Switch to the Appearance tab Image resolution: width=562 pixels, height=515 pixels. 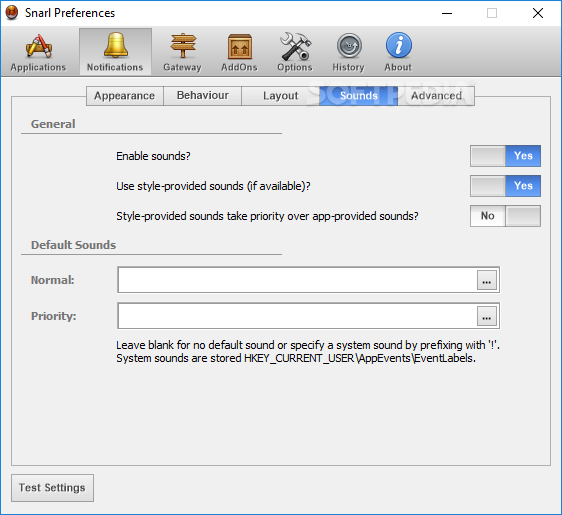[x=125, y=96]
